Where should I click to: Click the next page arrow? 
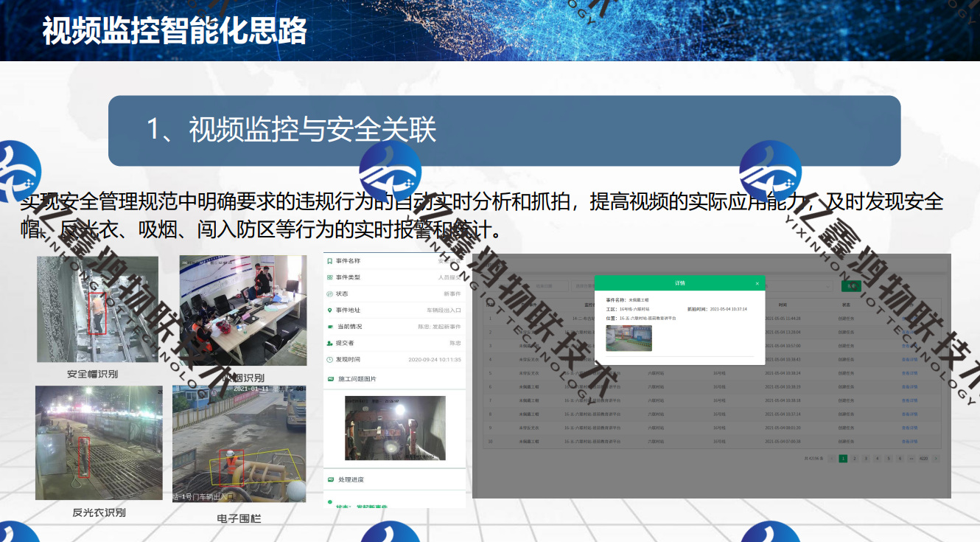[936, 459]
